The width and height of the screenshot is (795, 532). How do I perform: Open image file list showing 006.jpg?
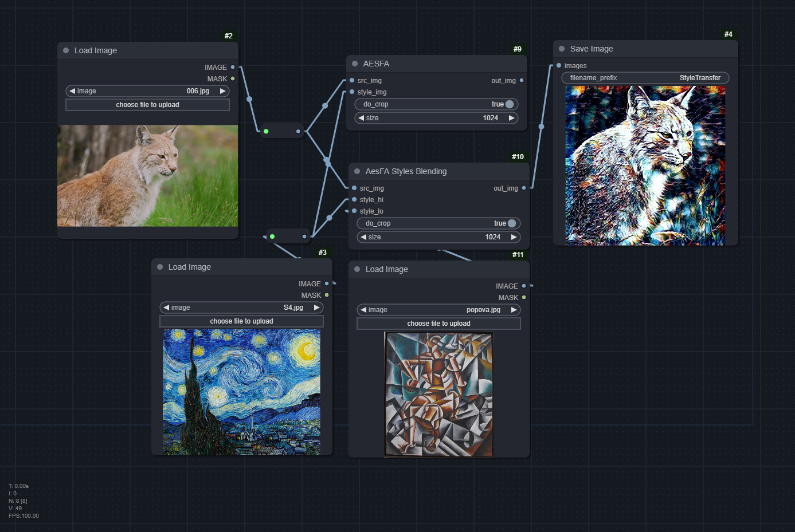point(147,91)
